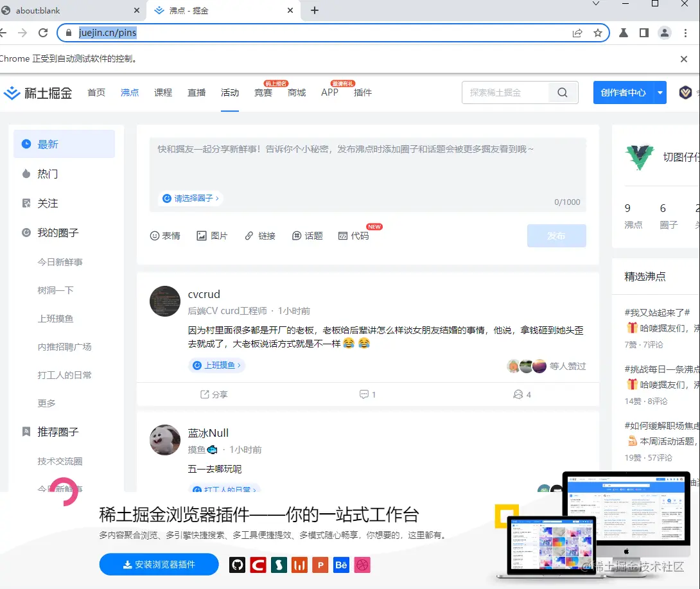Open APP in the top navigation

330,92
